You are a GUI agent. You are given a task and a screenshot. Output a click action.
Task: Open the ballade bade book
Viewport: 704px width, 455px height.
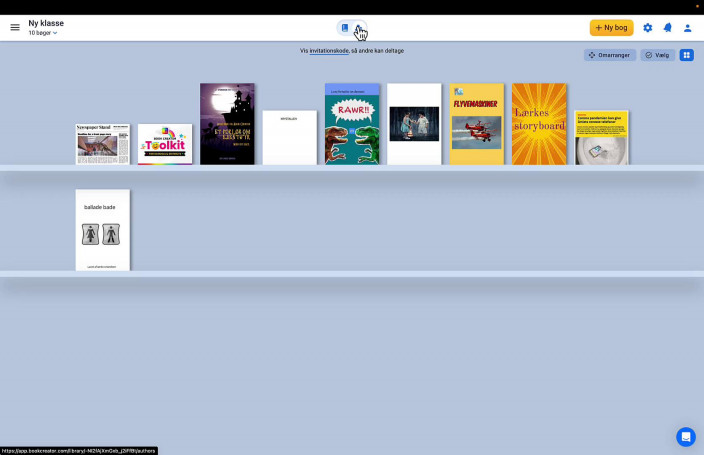(x=102, y=230)
